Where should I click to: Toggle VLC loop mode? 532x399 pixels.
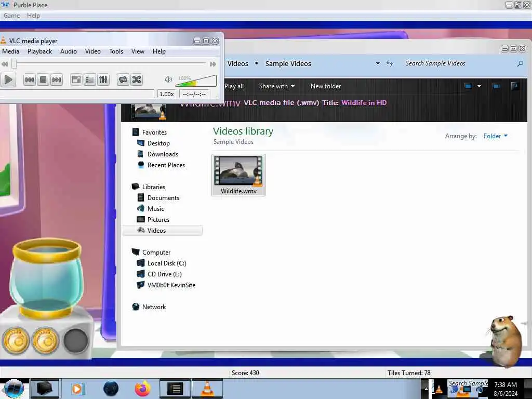pos(123,79)
